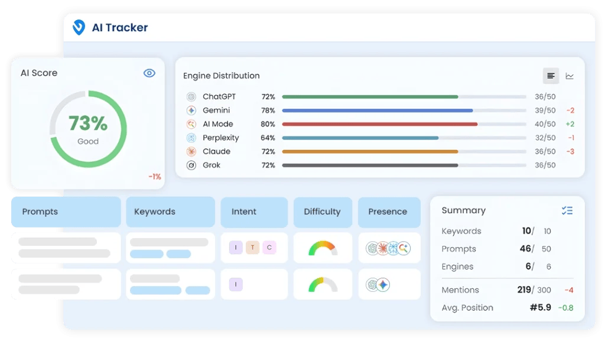Click the Claude orange progress bar
The width and height of the screenshot is (605, 364).
pos(370,152)
